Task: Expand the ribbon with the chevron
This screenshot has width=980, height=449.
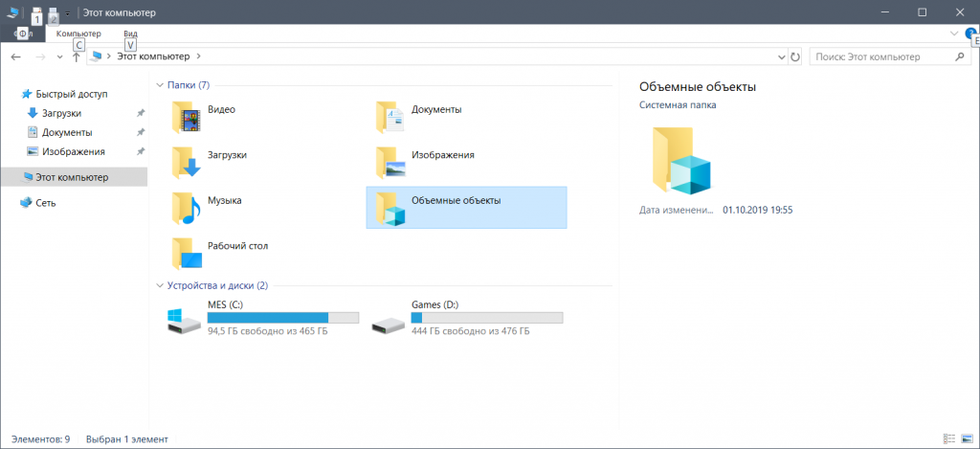Action: [953, 34]
